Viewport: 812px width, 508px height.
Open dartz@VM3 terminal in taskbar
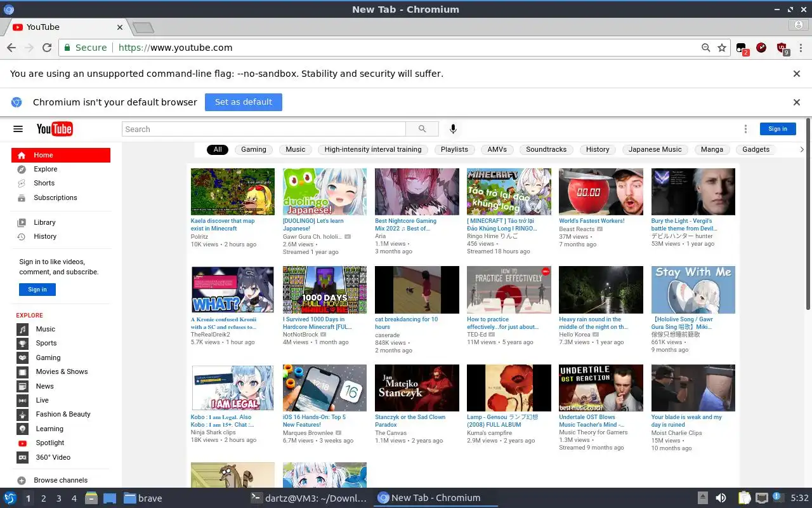click(x=310, y=498)
